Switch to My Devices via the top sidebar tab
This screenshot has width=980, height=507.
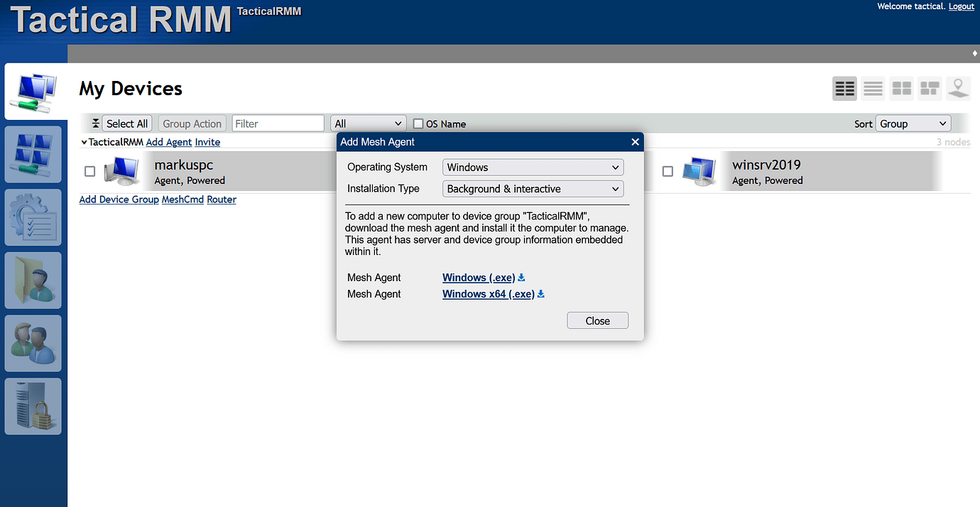pyautogui.click(x=33, y=91)
